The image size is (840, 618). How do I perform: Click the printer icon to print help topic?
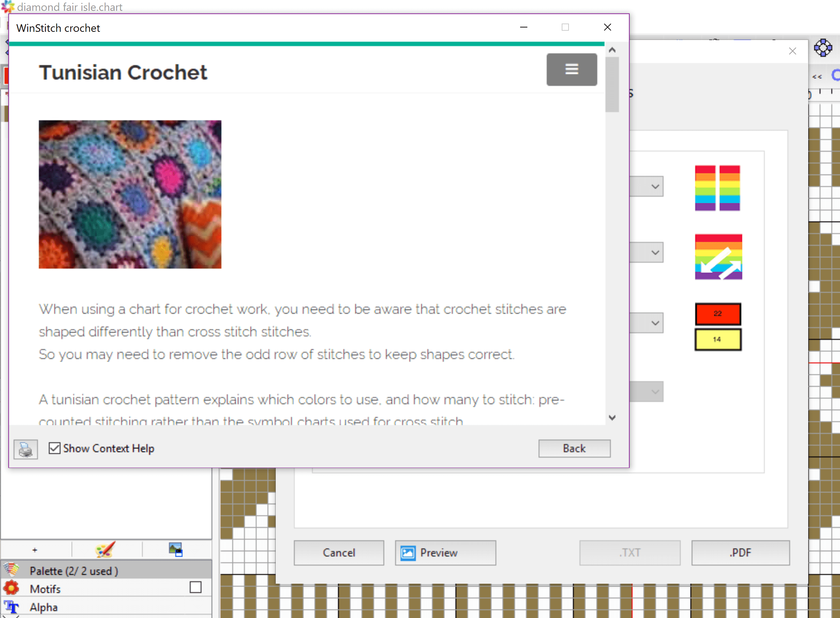coord(25,449)
